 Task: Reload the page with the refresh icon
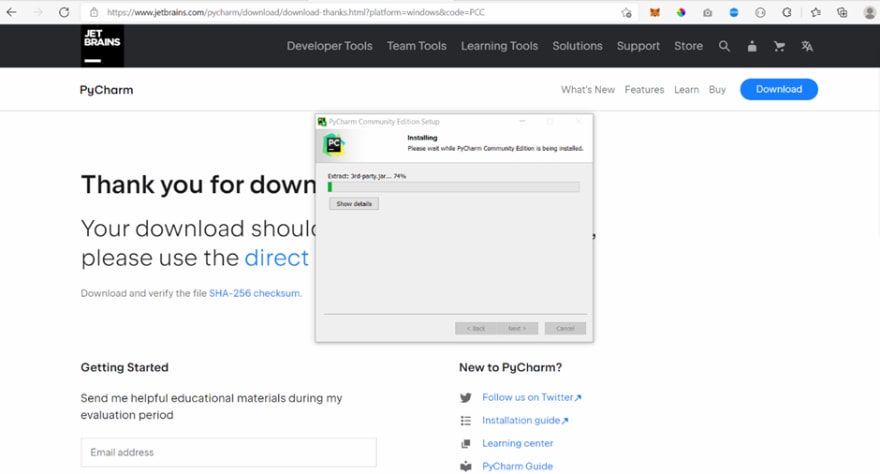point(64,12)
